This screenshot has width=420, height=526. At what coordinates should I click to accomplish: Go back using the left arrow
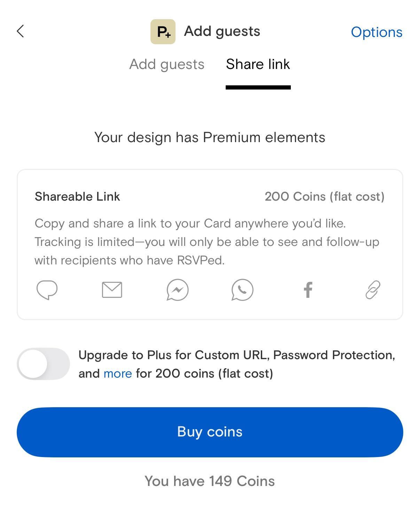[21, 31]
